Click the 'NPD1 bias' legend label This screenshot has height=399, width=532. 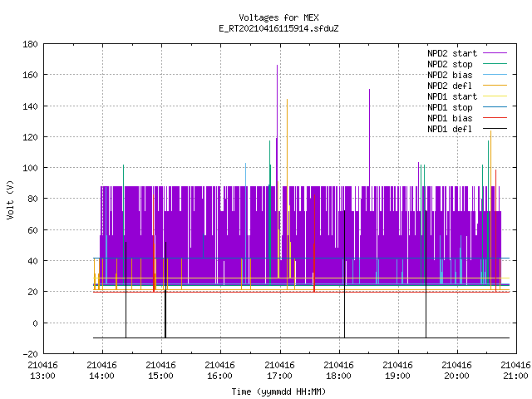tap(450, 118)
